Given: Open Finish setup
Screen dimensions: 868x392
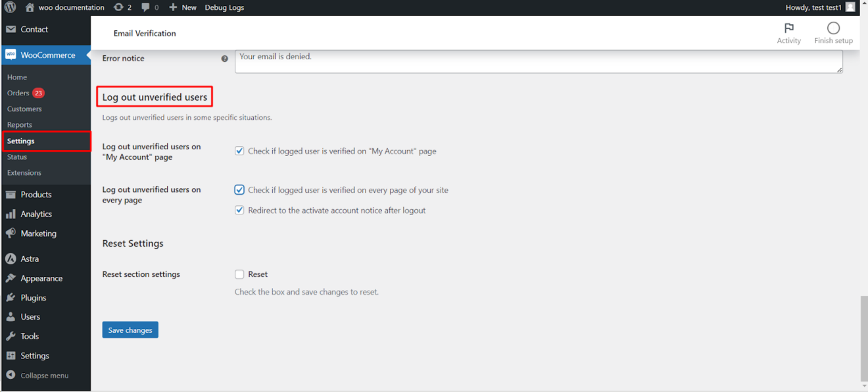Looking at the screenshot, I should 832,28.
